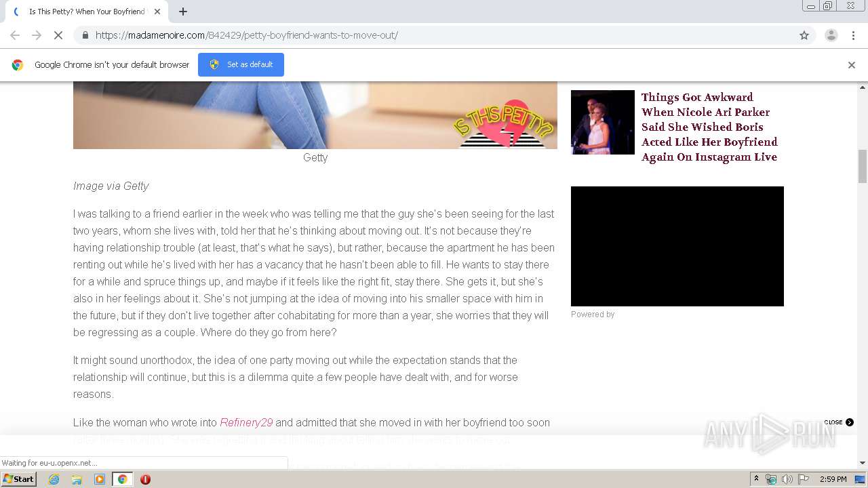Image resolution: width=868 pixels, height=488 pixels.
Task: Close the current browser tab
Action: coord(157,12)
